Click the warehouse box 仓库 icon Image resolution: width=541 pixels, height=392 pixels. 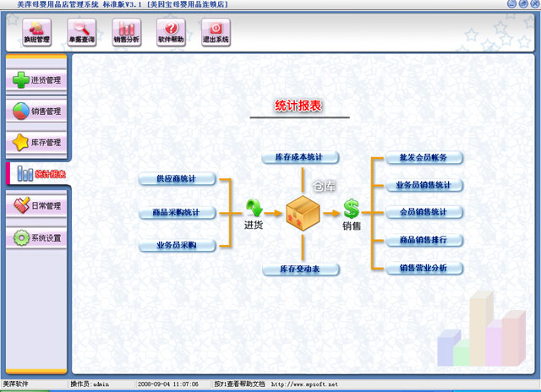pos(303,213)
